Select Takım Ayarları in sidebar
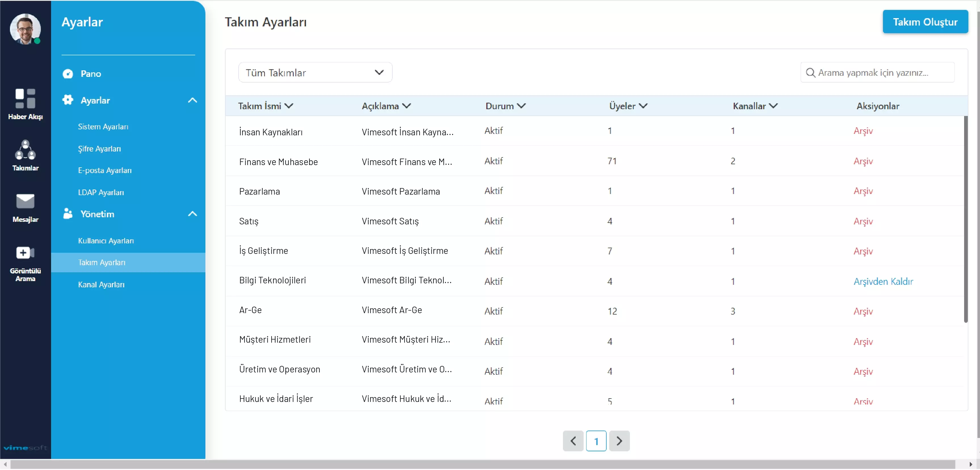This screenshot has height=470, width=980. click(128, 262)
